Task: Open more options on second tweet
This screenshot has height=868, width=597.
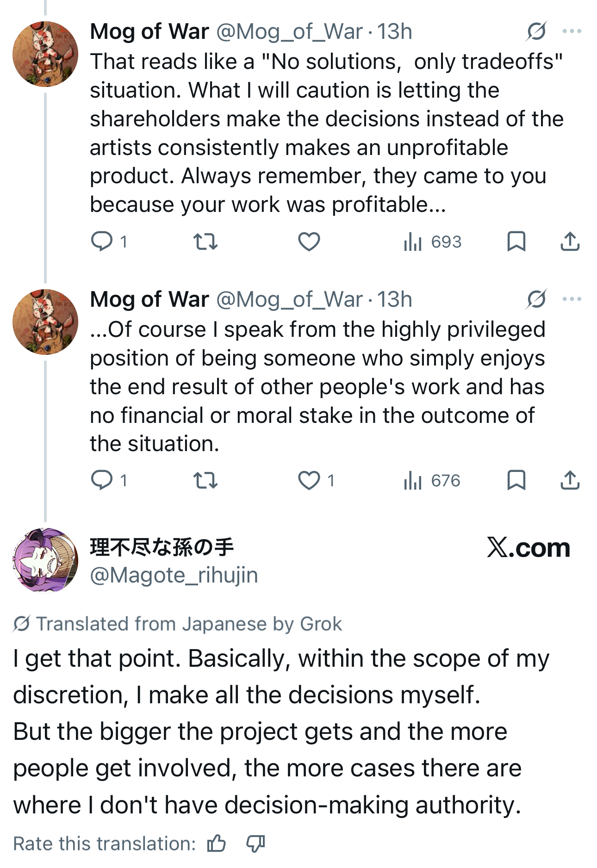Action: point(572,299)
